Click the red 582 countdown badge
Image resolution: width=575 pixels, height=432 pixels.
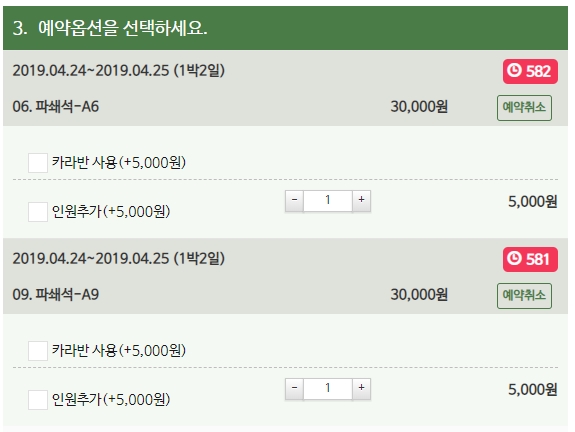pos(530,71)
